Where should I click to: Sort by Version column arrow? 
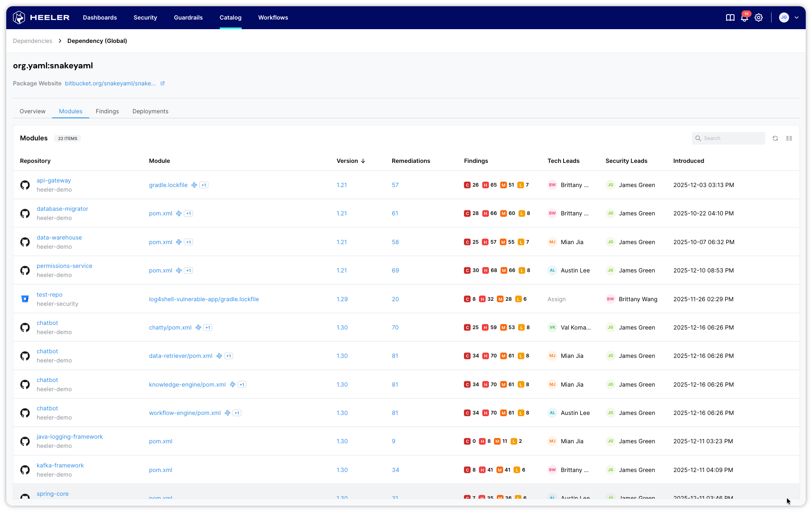pos(363,161)
